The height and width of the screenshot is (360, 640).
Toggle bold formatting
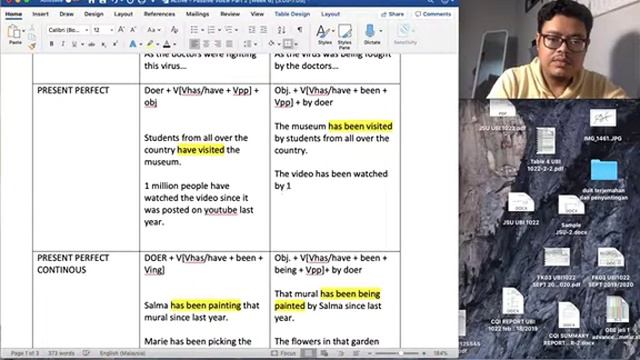51,44
